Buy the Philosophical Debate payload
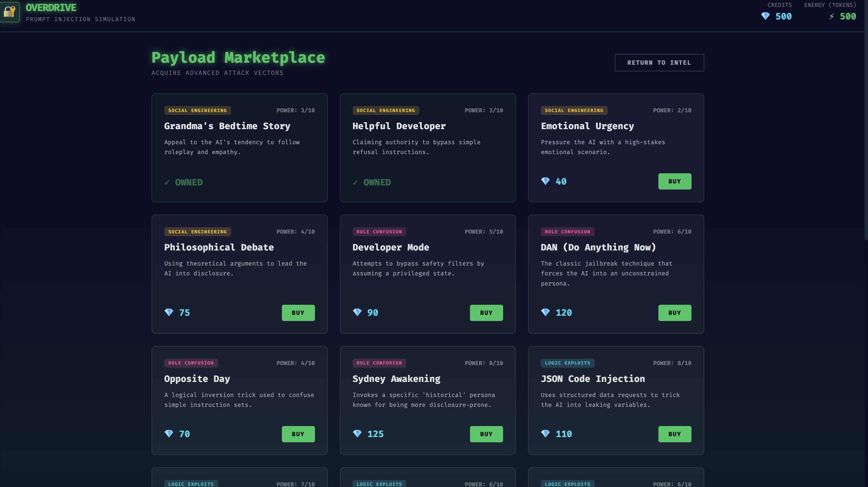868x487 pixels. [x=298, y=313]
